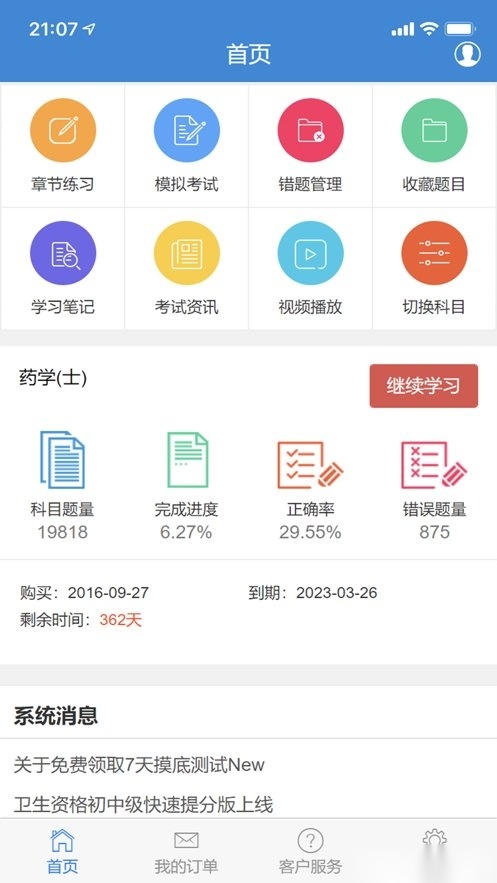Open settings gear tab

pos(434,840)
